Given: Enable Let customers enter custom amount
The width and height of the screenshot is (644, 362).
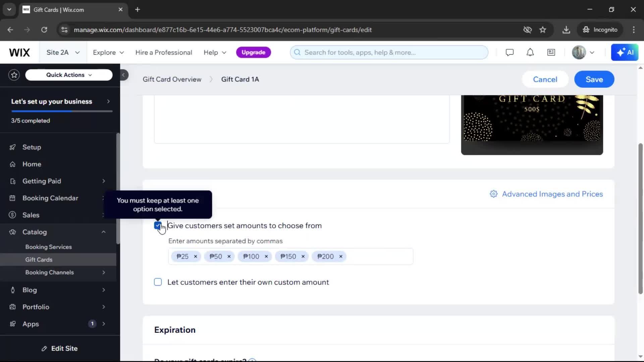Looking at the screenshot, I should pos(158,282).
